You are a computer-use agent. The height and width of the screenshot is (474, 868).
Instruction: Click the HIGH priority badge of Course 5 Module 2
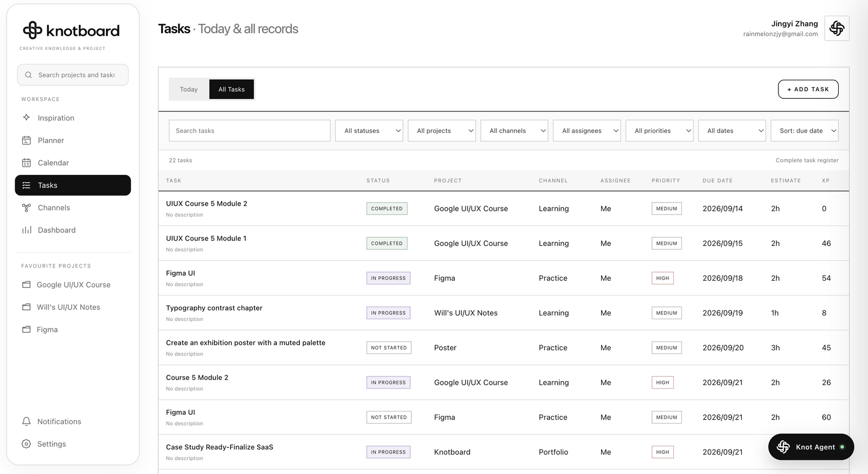pyautogui.click(x=662, y=382)
